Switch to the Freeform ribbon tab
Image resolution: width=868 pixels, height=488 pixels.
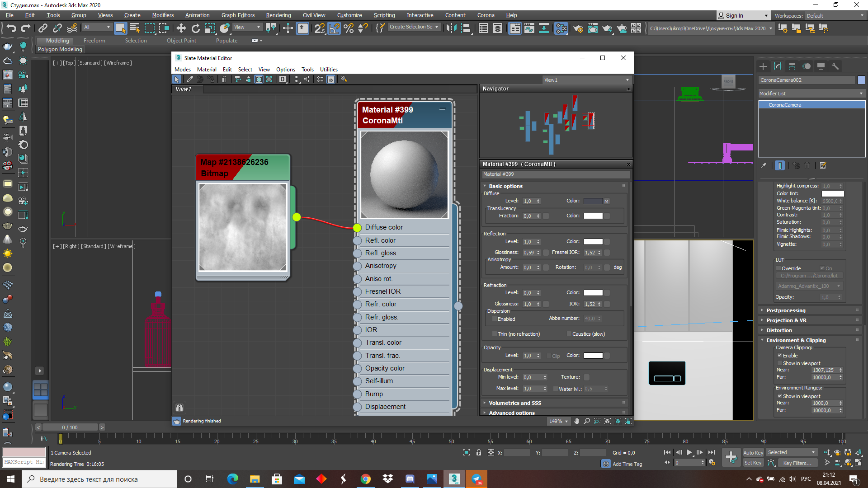click(94, 41)
